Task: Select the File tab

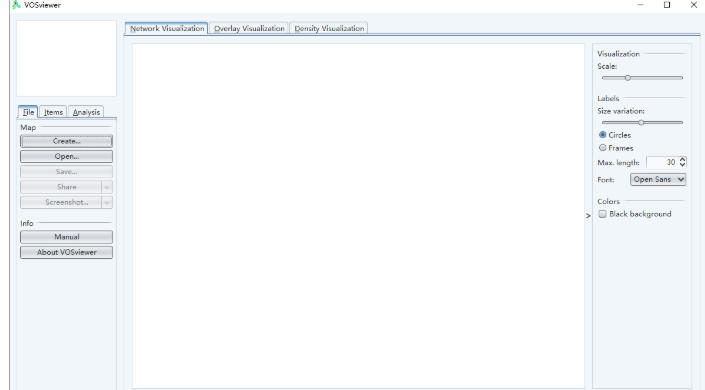Action: pos(28,112)
